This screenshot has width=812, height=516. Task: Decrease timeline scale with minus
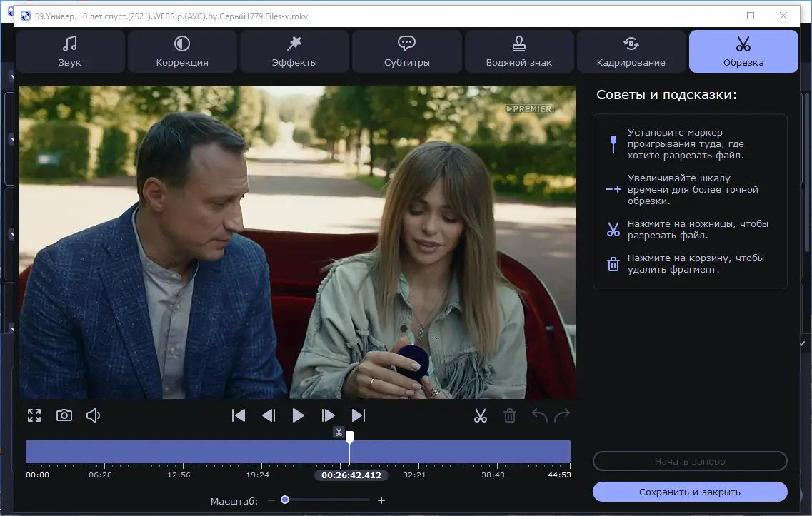point(271,500)
